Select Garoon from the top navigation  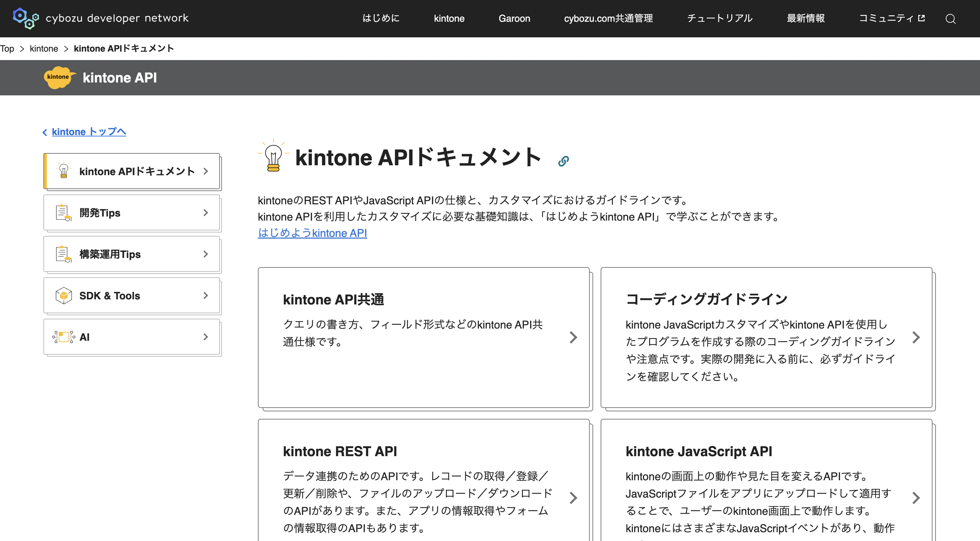(x=514, y=18)
